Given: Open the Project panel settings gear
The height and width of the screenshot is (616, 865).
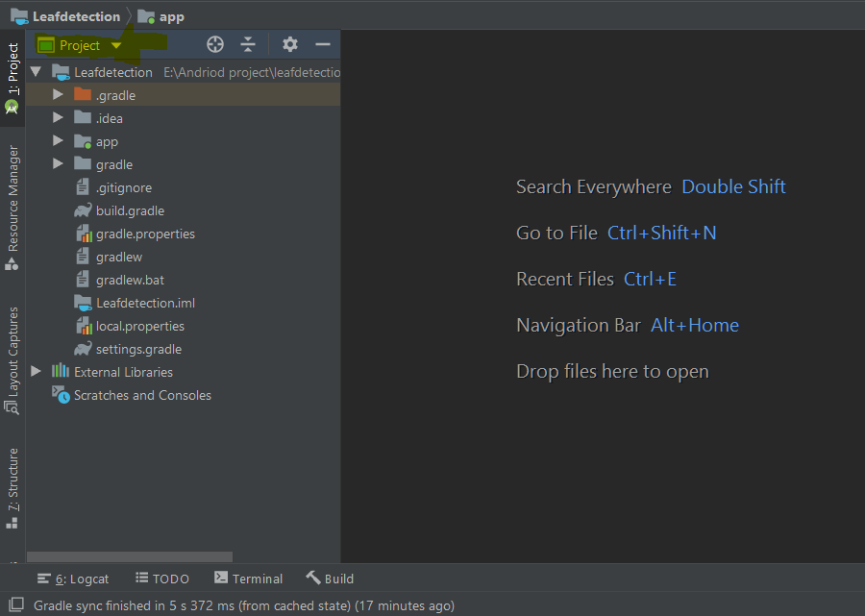Looking at the screenshot, I should [289, 44].
